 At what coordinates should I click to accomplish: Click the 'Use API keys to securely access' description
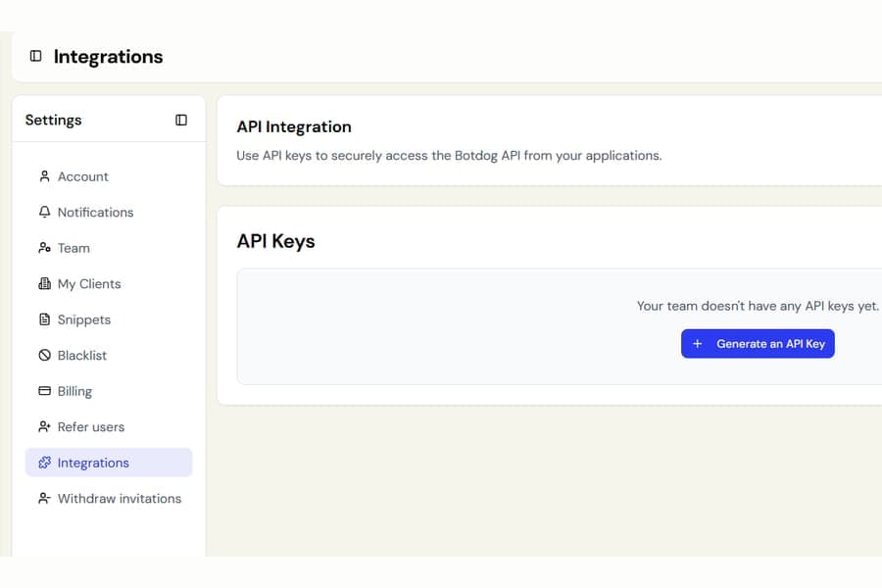point(449,156)
